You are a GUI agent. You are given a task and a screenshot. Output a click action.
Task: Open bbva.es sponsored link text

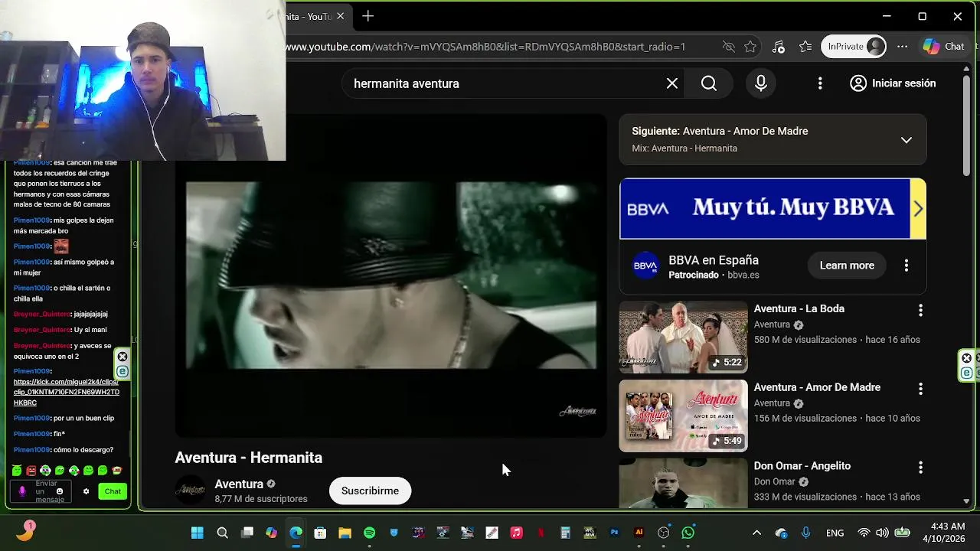pyautogui.click(x=743, y=275)
